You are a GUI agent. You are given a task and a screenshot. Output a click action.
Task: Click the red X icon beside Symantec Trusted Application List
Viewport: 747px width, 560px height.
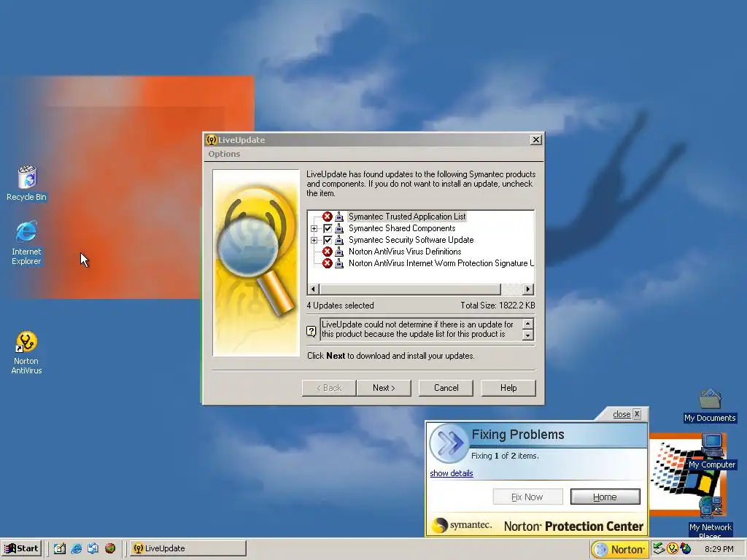coord(328,217)
